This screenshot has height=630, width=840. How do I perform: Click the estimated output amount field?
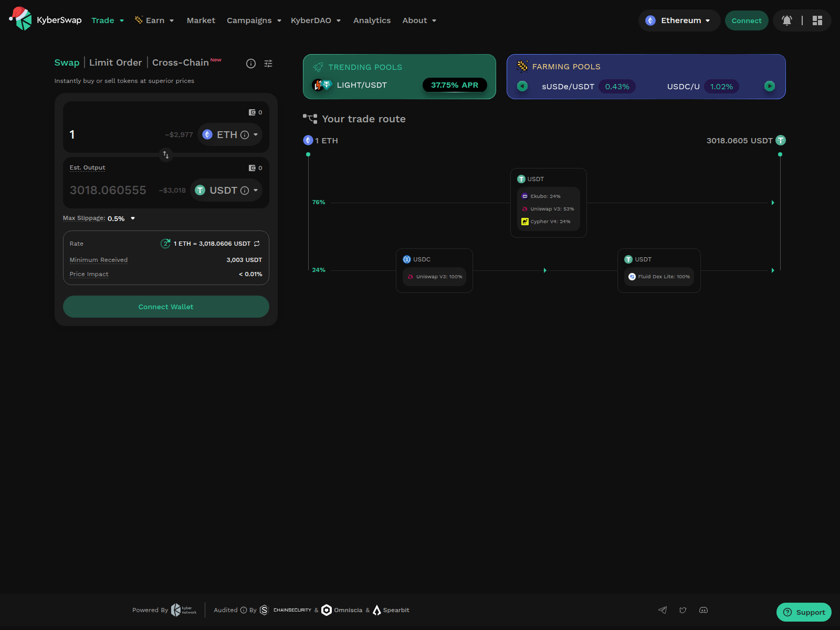pos(108,190)
